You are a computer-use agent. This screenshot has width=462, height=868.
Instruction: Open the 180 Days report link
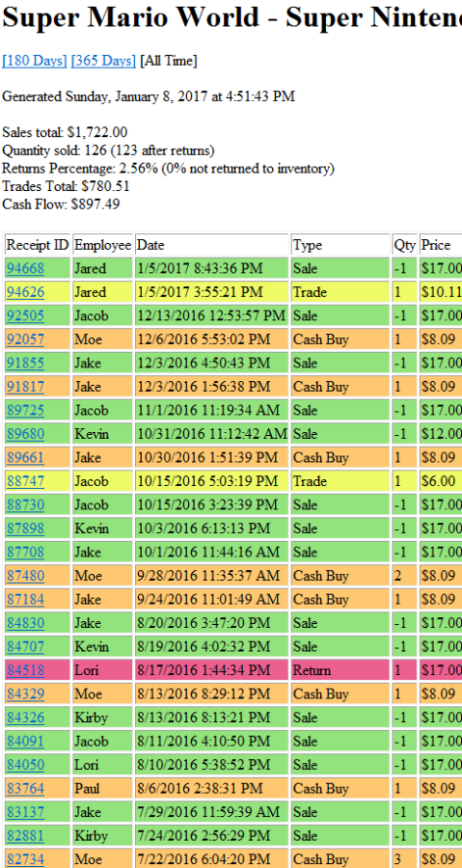point(35,61)
